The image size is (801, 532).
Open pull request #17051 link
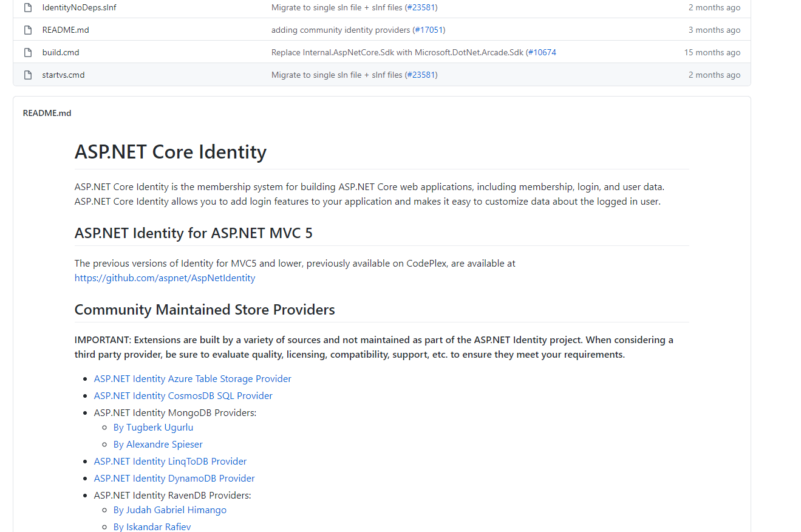(x=429, y=30)
